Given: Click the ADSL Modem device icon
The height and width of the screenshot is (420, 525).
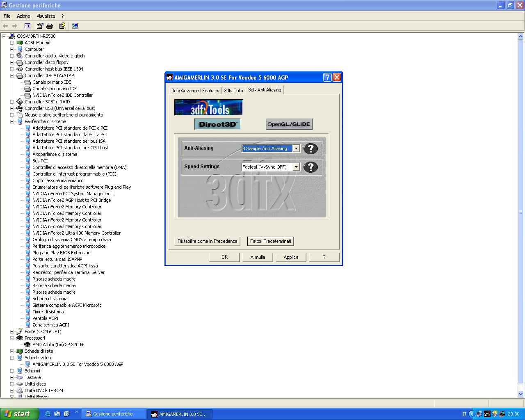Looking at the screenshot, I should (x=20, y=43).
